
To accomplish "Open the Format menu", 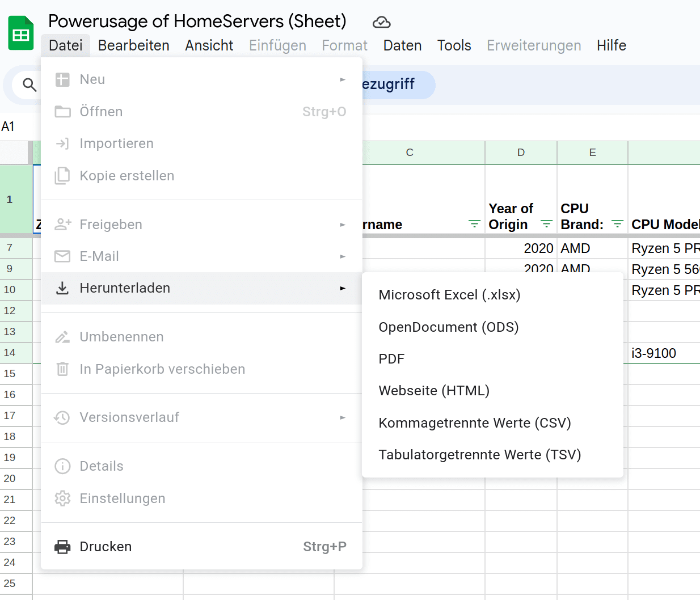I will pyautogui.click(x=345, y=45).
